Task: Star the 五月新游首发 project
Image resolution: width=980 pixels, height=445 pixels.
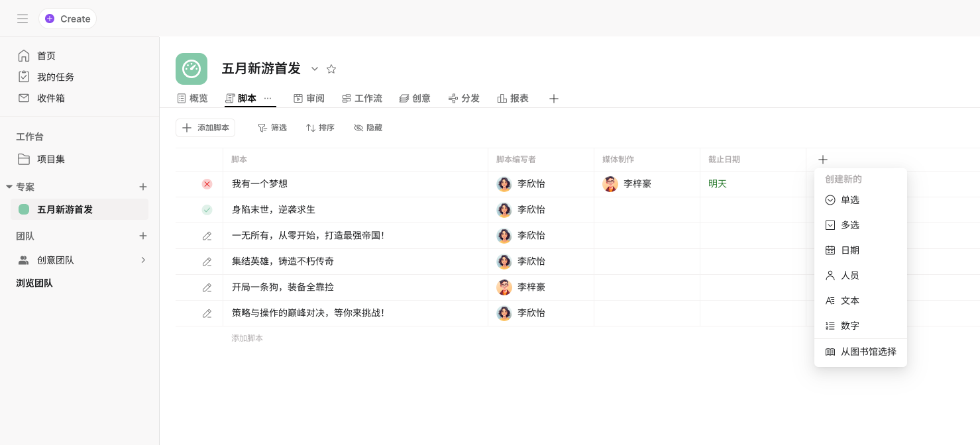Action: pos(331,69)
